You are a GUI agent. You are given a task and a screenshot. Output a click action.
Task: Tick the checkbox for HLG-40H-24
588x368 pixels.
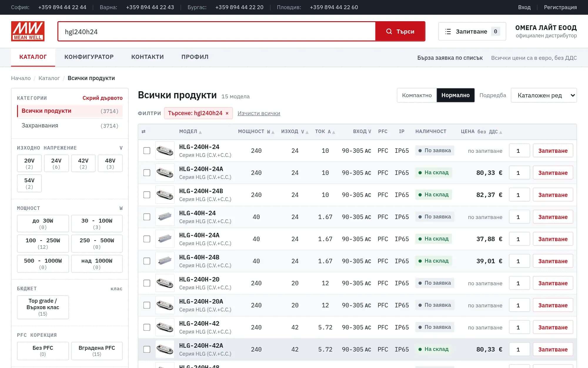coord(147,217)
